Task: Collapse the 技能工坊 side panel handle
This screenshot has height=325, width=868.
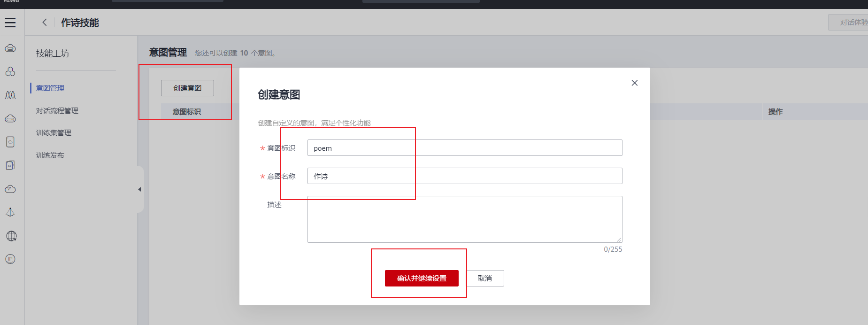Action: pos(140,189)
